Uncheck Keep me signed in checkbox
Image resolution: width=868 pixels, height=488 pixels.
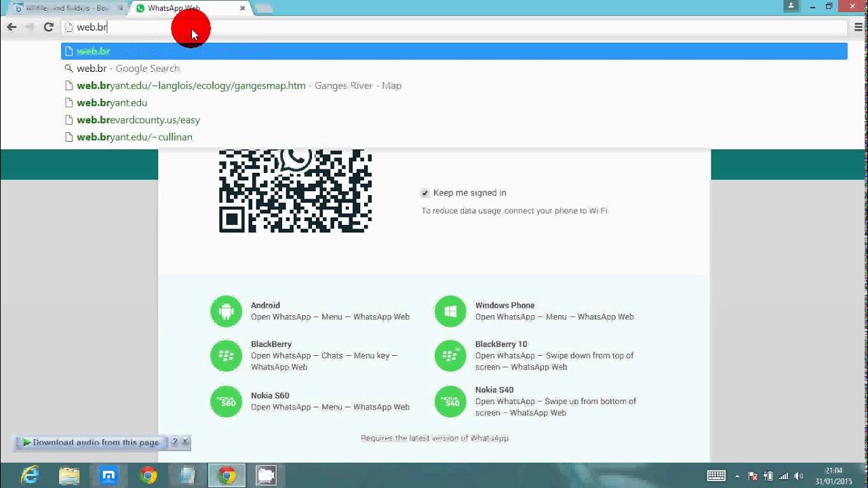coord(425,193)
